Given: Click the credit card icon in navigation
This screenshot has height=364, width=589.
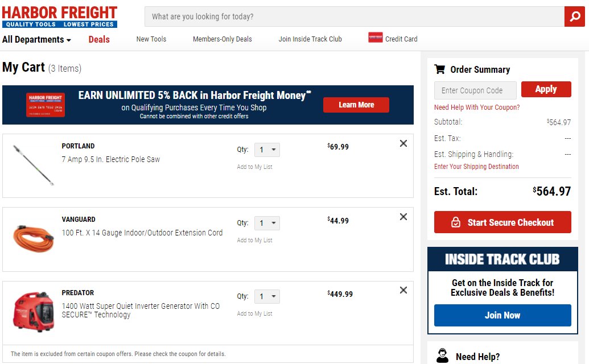Looking at the screenshot, I should click(375, 38).
